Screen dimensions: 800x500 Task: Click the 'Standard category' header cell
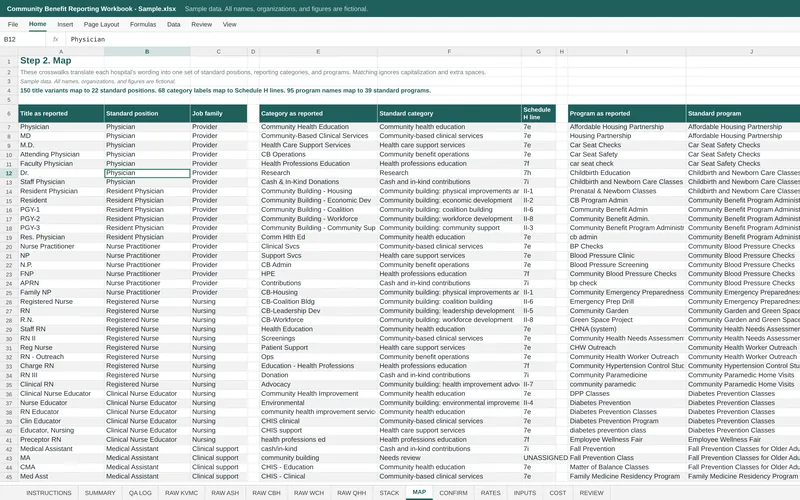449,113
